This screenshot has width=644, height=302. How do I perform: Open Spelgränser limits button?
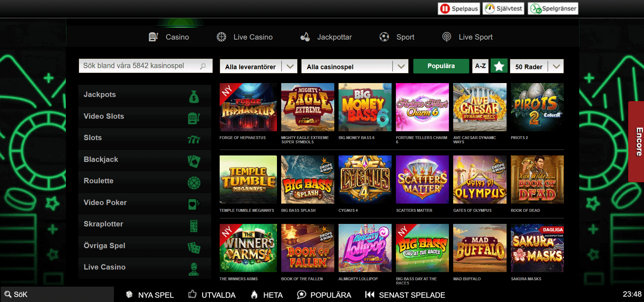553,9
